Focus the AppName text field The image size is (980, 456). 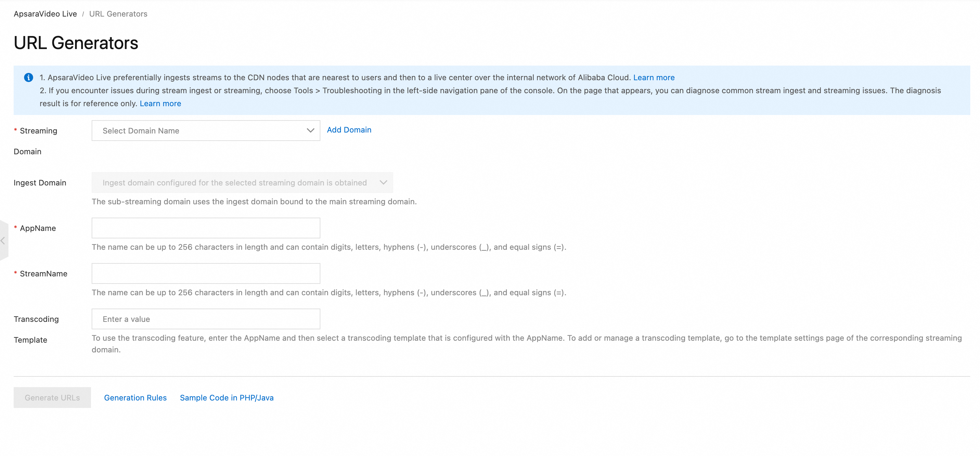pyautogui.click(x=205, y=228)
